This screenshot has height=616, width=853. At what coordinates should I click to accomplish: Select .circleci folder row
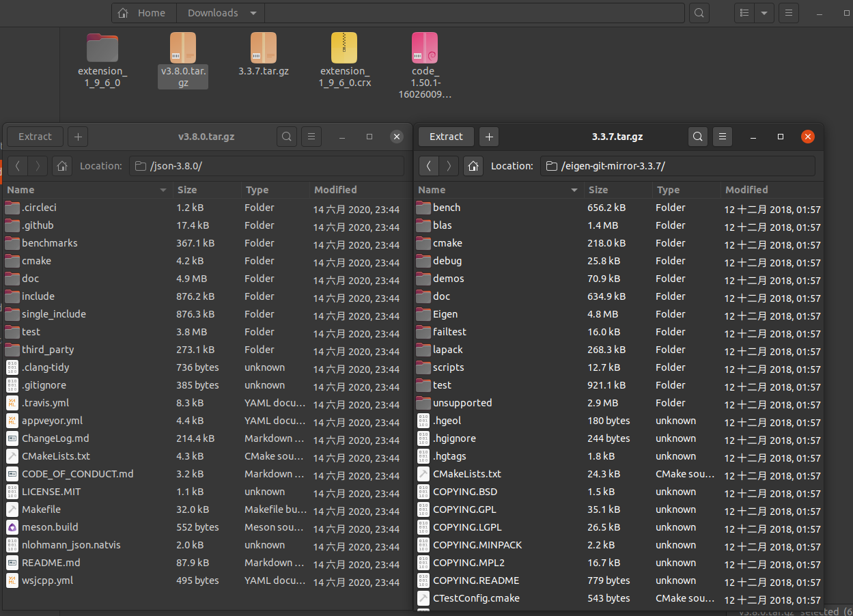pos(208,208)
